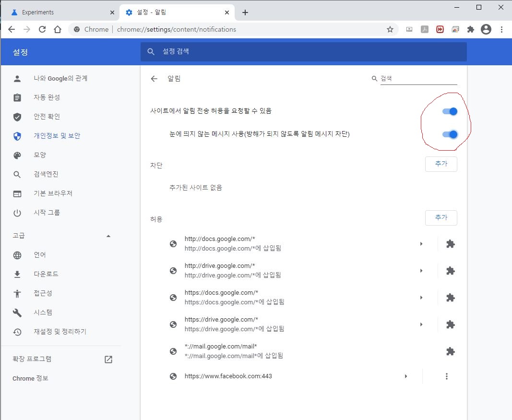Viewport: 512px width, 420px height.
Task: Open more actions for facebook.com entry
Action: click(x=447, y=376)
